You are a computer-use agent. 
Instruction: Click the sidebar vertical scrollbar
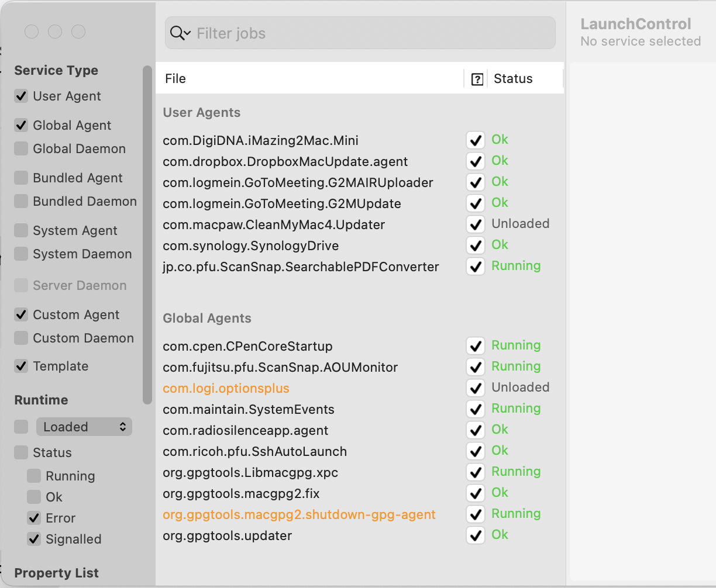147,234
